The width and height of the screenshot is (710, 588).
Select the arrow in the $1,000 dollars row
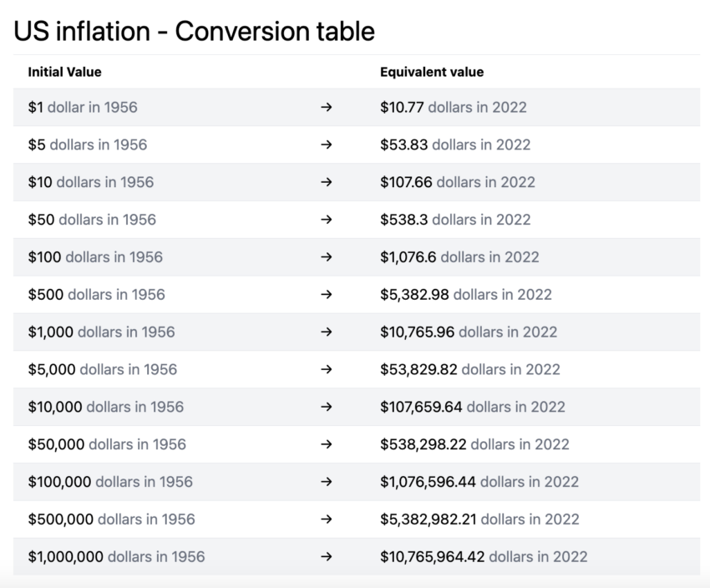(326, 332)
